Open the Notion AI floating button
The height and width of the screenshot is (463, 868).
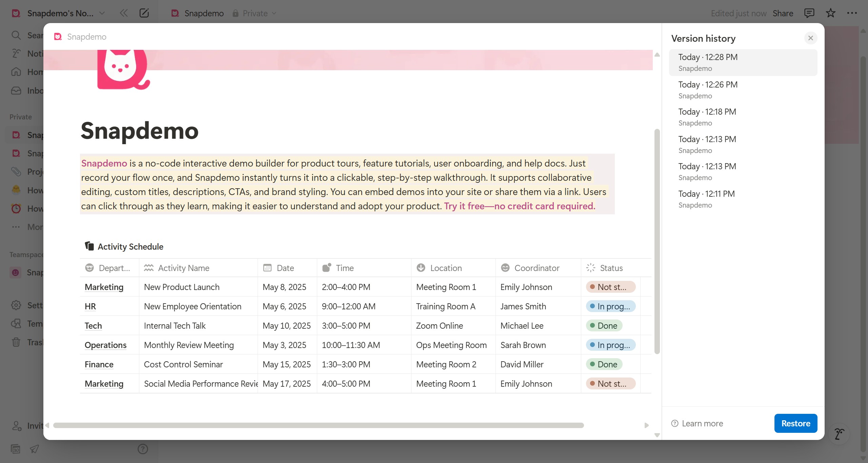(x=839, y=433)
